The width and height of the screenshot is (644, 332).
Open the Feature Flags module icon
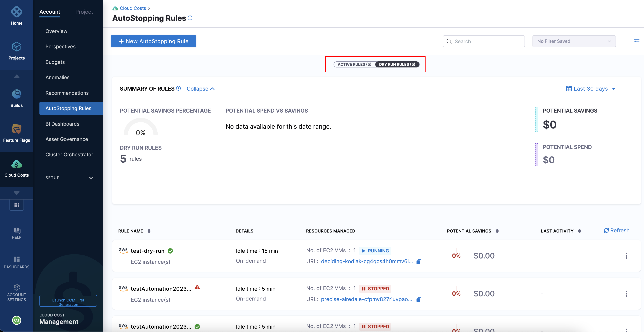(16, 129)
